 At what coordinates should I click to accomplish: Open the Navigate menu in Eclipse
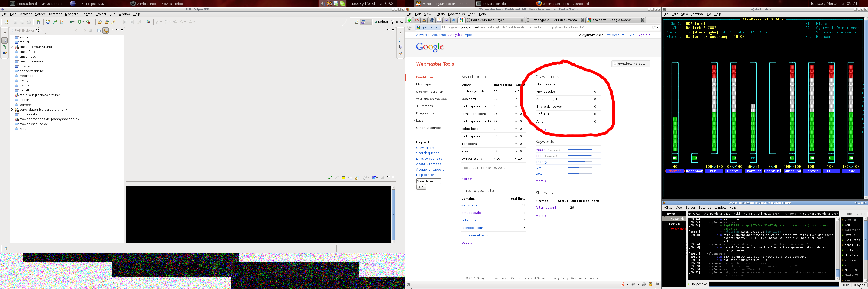[x=71, y=14]
